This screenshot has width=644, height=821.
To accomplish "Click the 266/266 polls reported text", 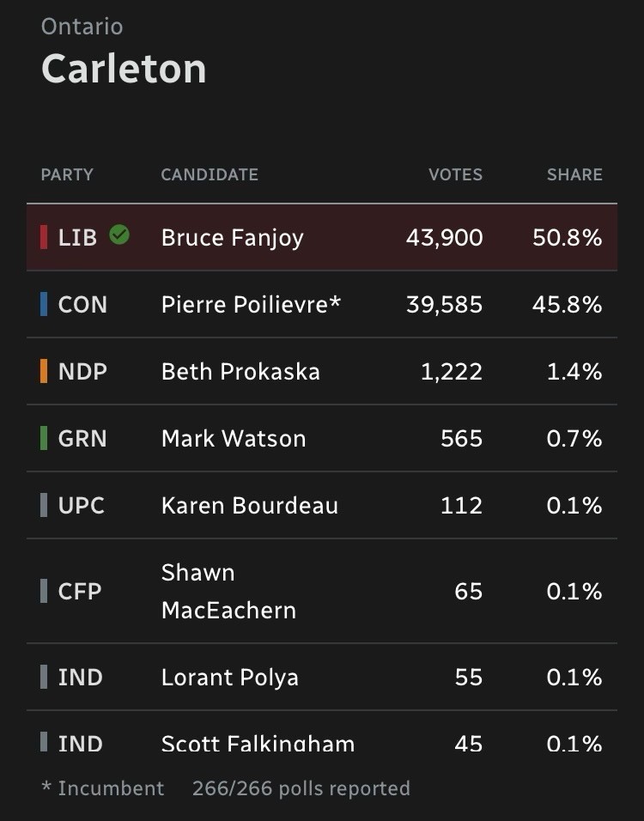I will click(301, 788).
